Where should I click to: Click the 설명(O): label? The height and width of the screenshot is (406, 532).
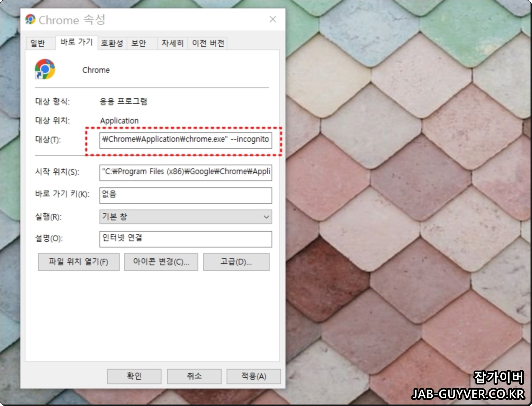(49, 238)
